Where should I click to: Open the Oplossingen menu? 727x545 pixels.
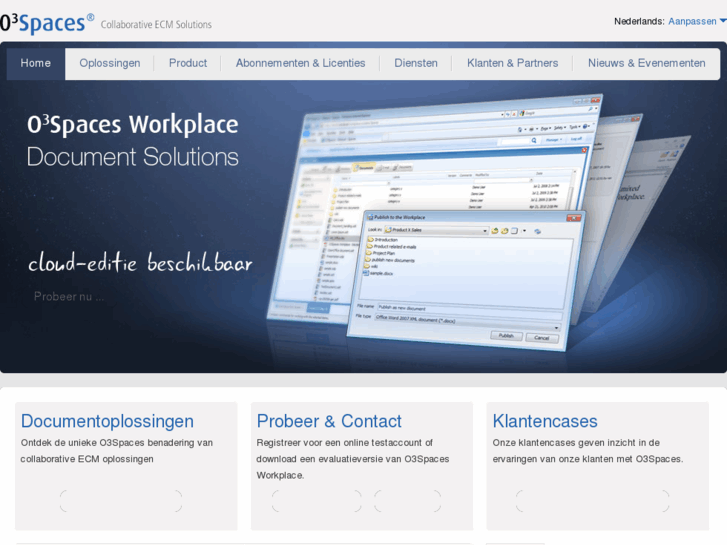[x=110, y=64]
